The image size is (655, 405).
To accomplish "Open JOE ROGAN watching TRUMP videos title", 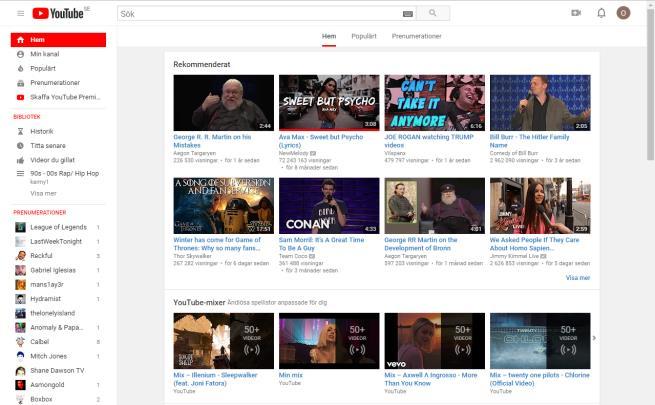I will [429, 141].
